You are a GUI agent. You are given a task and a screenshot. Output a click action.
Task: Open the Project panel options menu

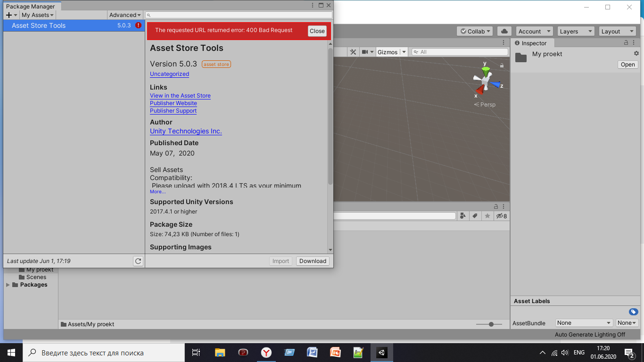click(504, 206)
